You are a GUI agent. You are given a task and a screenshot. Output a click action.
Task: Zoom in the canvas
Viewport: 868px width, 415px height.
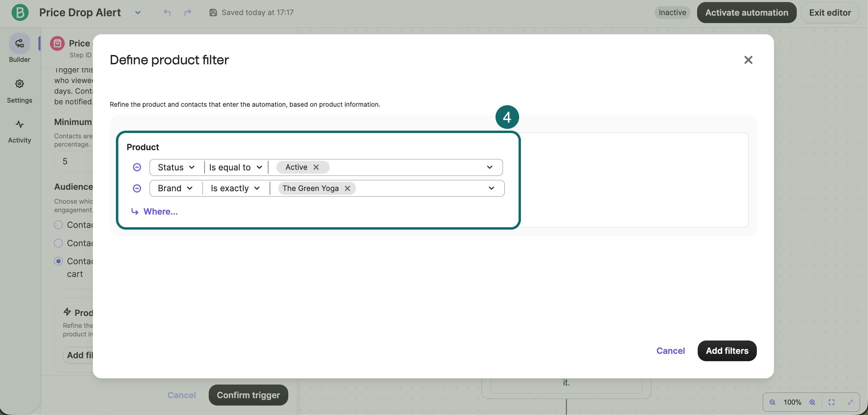(x=812, y=402)
